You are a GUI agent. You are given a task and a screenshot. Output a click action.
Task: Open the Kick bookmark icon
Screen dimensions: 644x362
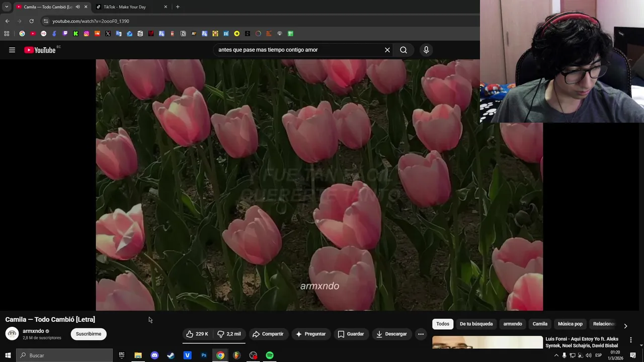click(x=75, y=34)
